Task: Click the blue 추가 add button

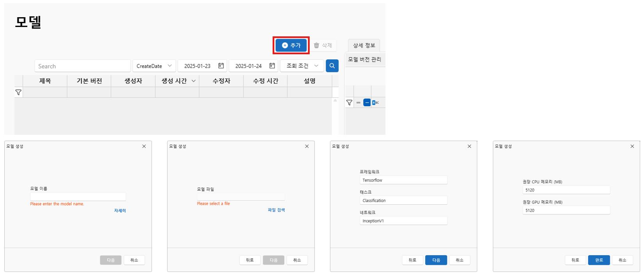Action: pyautogui.click(x=291, y=45)
